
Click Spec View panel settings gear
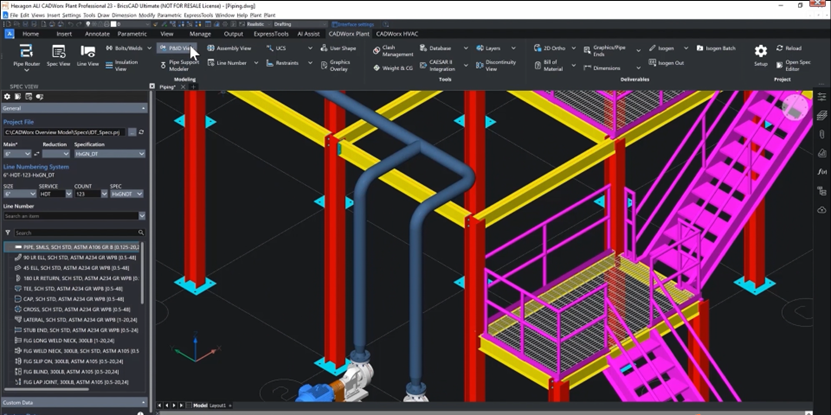coord(7,96)
